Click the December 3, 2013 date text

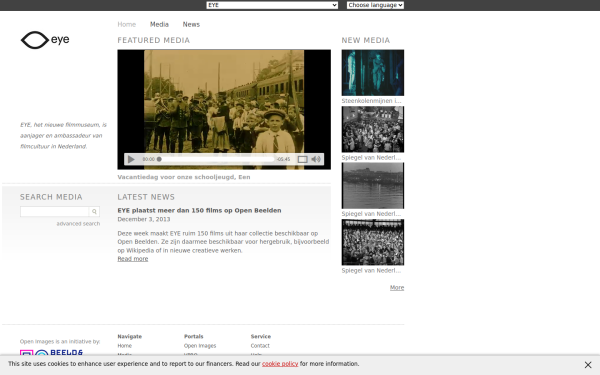(144, 219)
